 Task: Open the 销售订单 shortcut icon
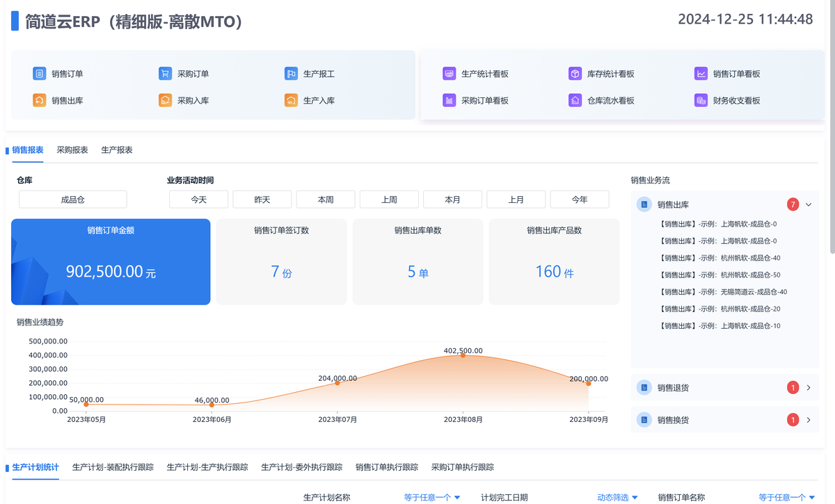point(40,74)
